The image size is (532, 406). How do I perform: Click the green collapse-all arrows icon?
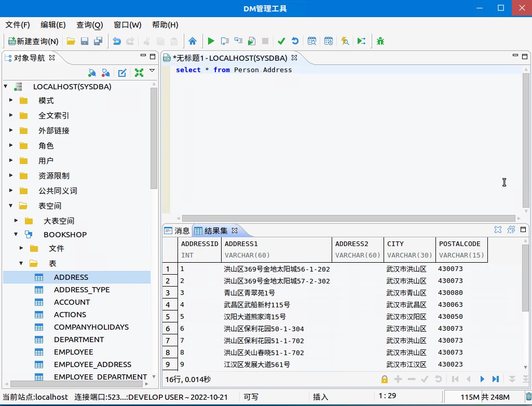click(x=139, y=73)
